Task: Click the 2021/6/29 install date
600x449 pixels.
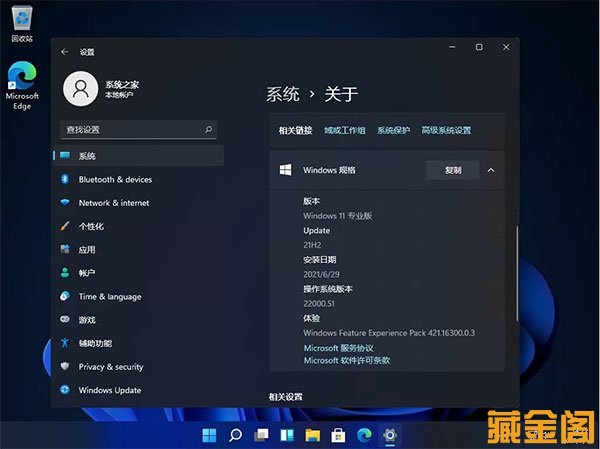Action: pyautogui.click(x=321, y=274)
